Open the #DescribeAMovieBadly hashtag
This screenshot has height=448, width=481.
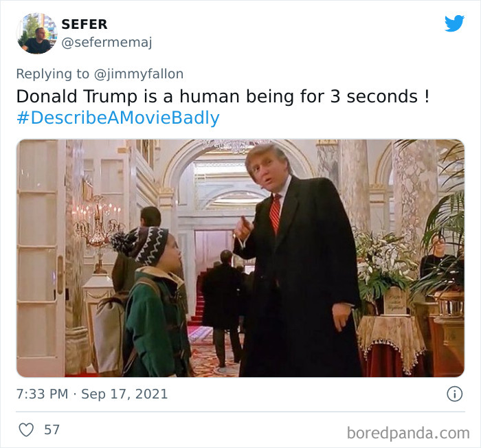click(x=118, y=117)
